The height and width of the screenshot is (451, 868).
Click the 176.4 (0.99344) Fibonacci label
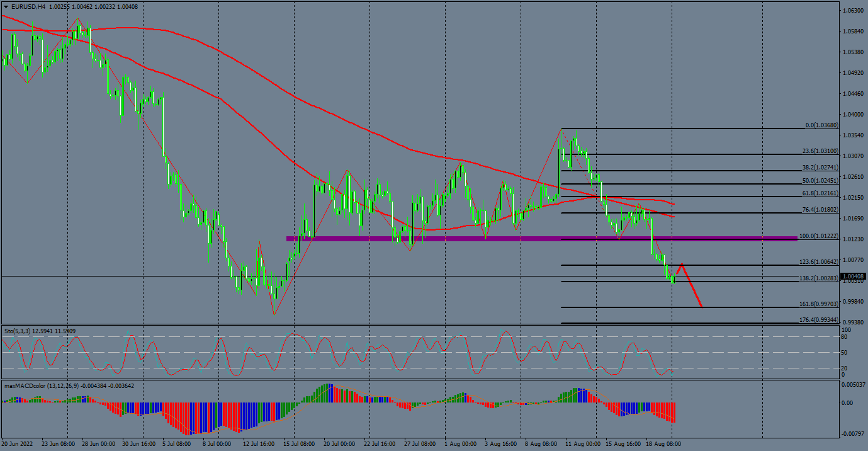[x=818, y=320]
